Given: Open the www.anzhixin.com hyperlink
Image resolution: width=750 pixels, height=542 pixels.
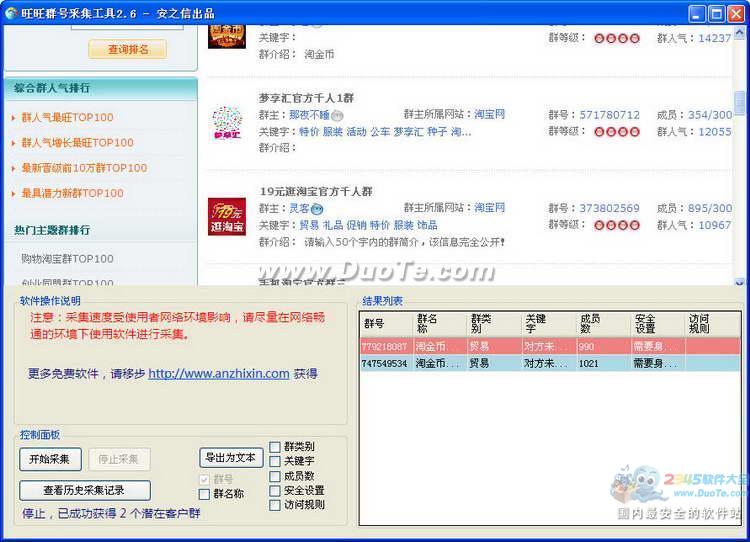Looking at the screenshot, I should (219, 373).
